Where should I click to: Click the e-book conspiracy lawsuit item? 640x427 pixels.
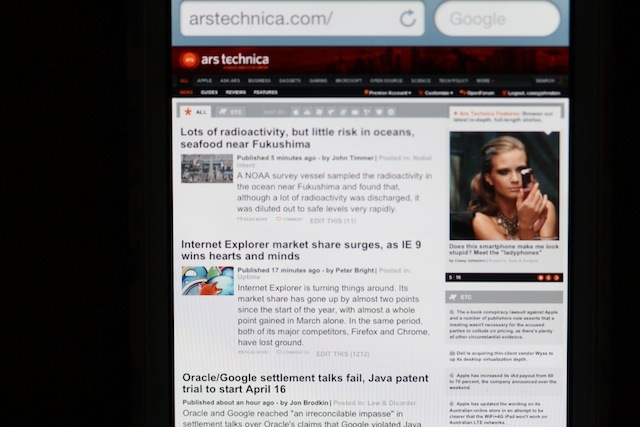[504, 325]
